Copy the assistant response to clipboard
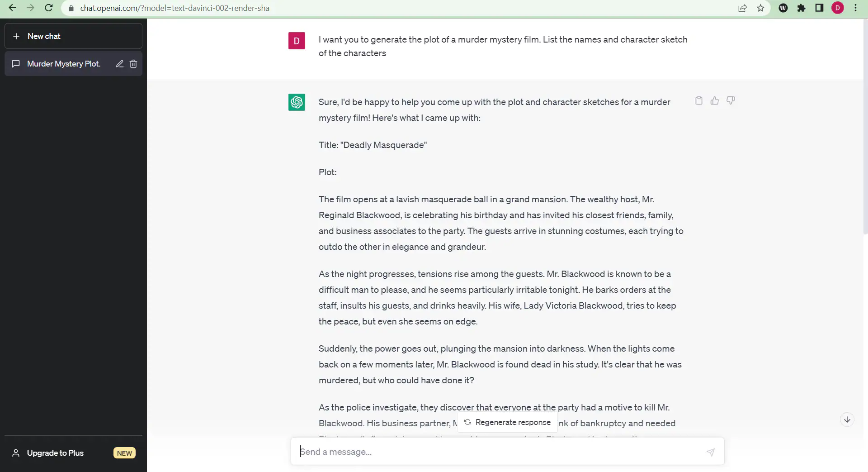Viewport: 868px width, 472px height. click(698, 101)
